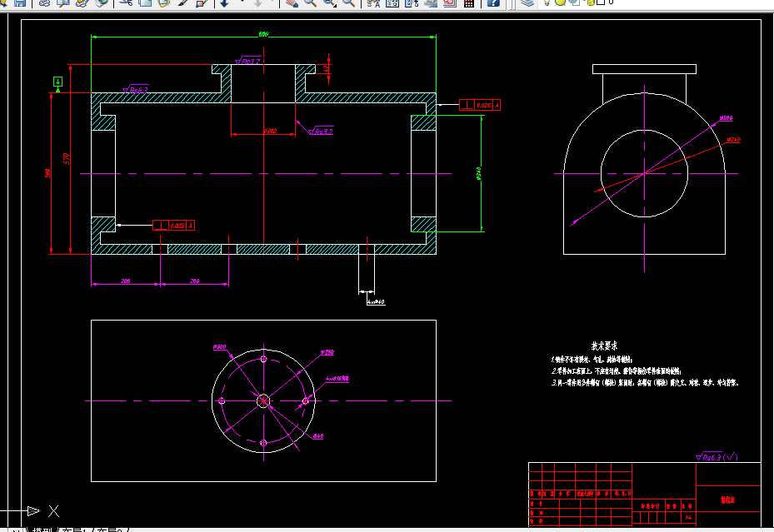Select the Zoom Realtime magnifier
Screen dimensions: 774x532
click(x=311, y=2)
